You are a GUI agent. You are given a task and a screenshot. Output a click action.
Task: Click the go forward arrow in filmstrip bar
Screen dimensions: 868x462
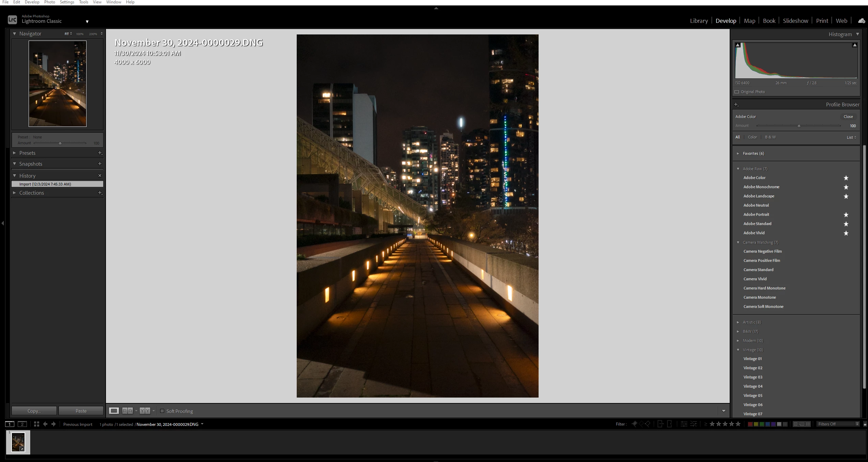click(x=53, y=424)
